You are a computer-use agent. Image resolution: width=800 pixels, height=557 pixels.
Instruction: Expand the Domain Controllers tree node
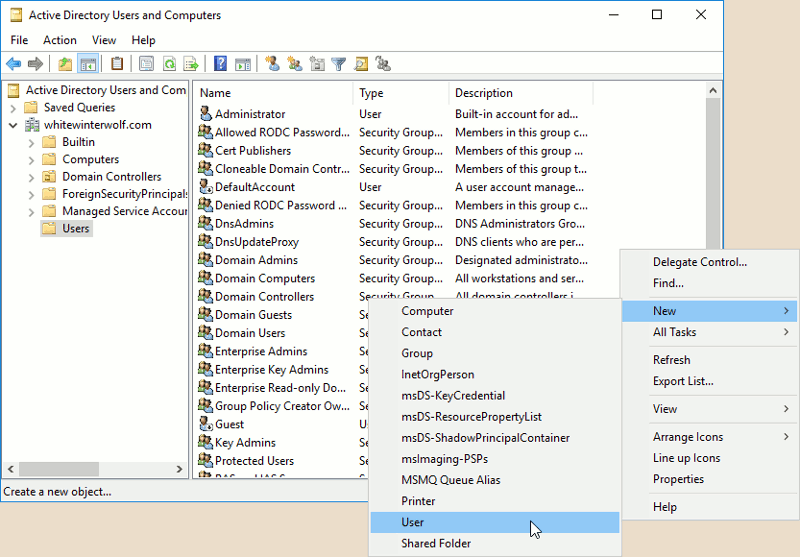pyautogui.click(x=31, y=178)
